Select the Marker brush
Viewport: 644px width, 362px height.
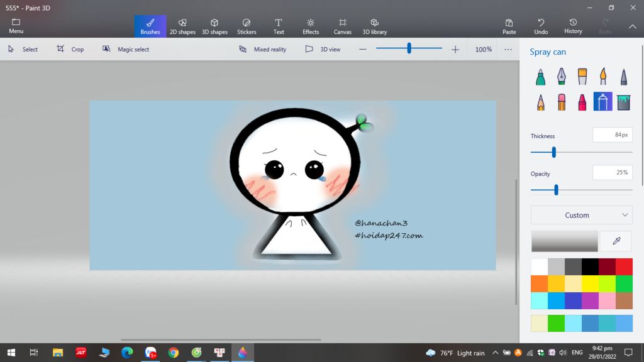(x=540, y=77)
